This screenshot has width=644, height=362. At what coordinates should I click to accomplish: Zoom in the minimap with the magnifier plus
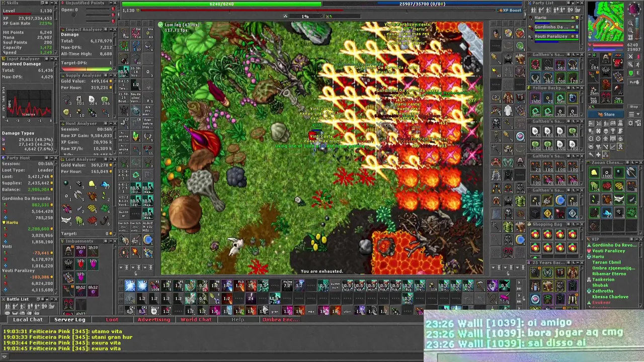(630, 30)
